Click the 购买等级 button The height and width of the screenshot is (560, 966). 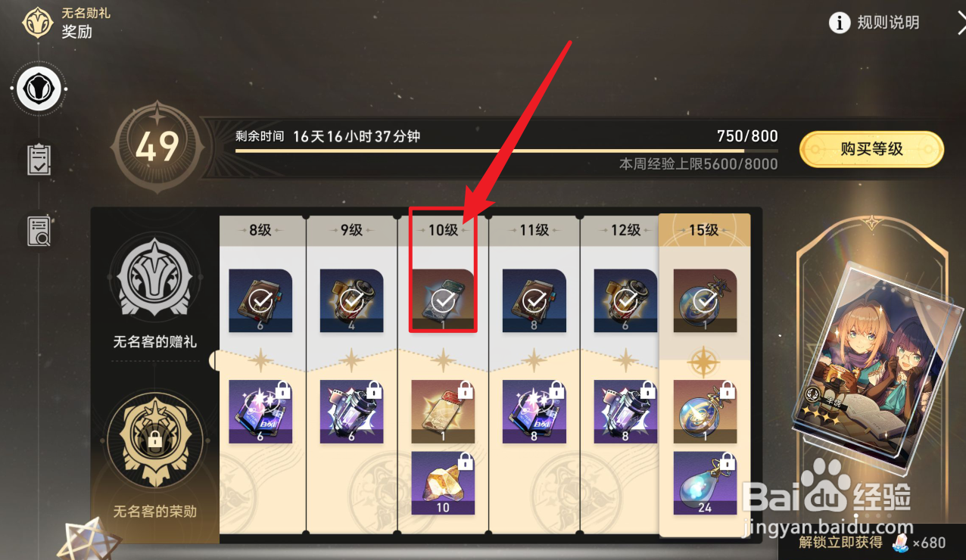[871, 149]
